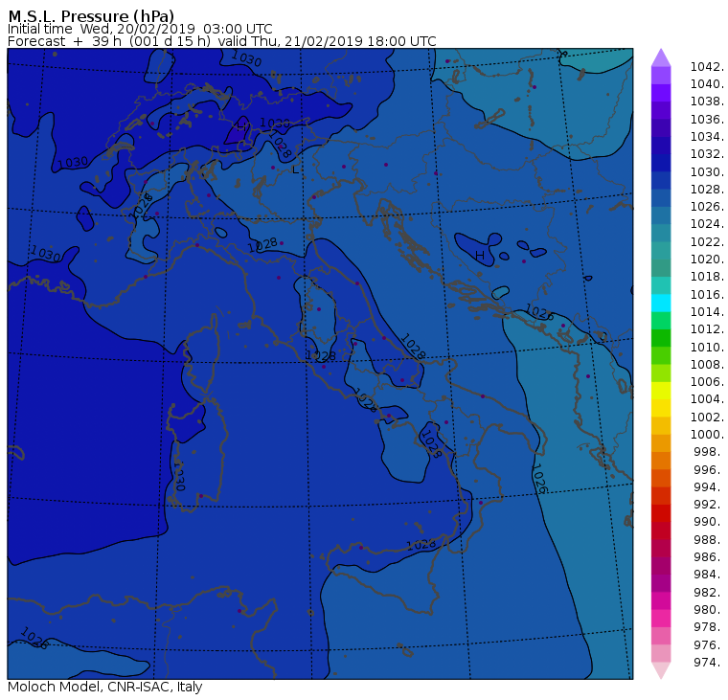
Task: Click the cyan band between 1014 and 1016
Action: pos(661,304)
